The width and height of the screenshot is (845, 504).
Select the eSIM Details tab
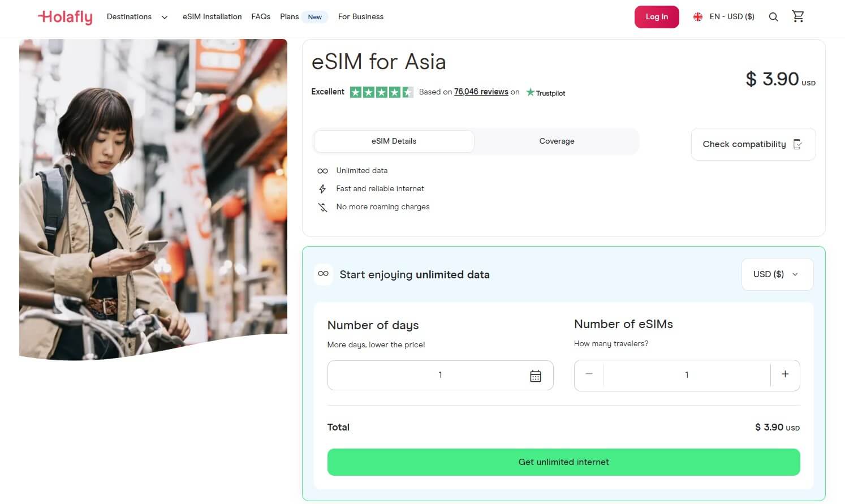point(394,141)
